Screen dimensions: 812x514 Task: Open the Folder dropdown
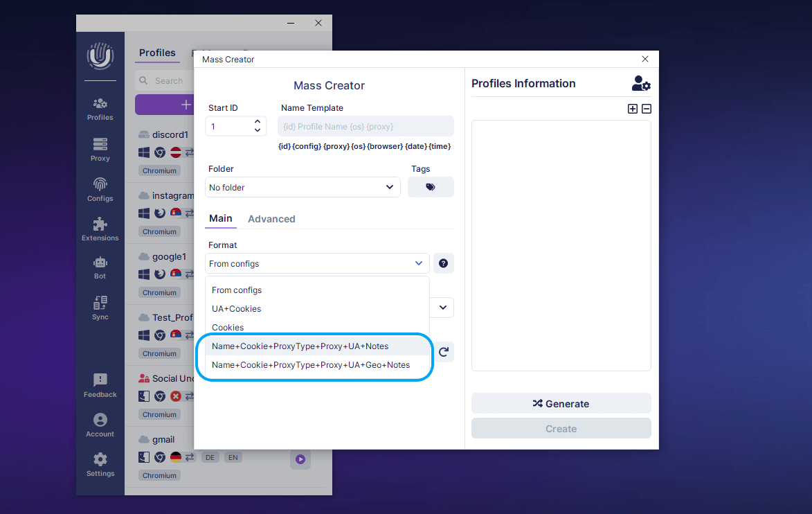click(303, 187)
